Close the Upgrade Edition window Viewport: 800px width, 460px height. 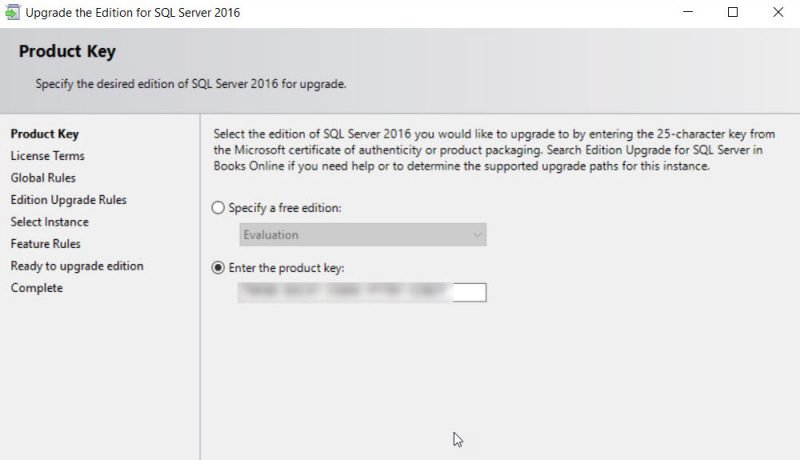coord(778,13)
